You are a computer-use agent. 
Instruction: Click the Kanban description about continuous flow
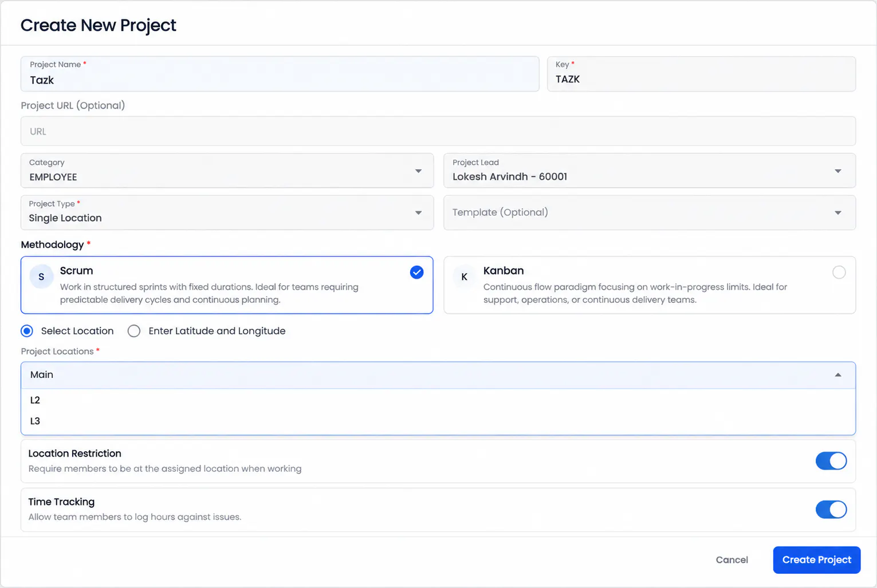(635, 293)
